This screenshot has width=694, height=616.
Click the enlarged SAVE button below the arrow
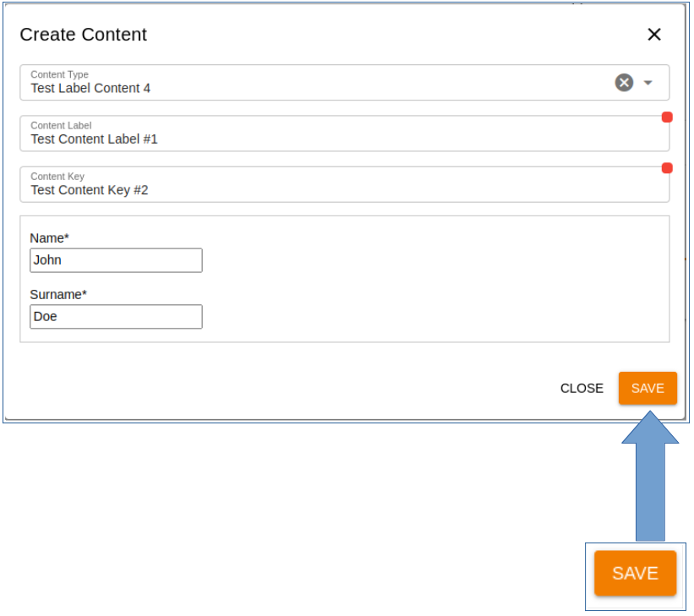click(635, 573)
